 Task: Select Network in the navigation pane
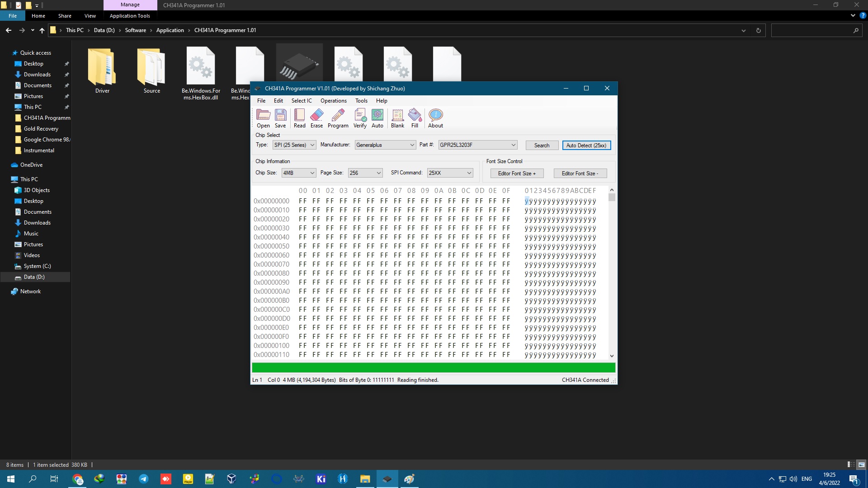(x=30, y=291)
